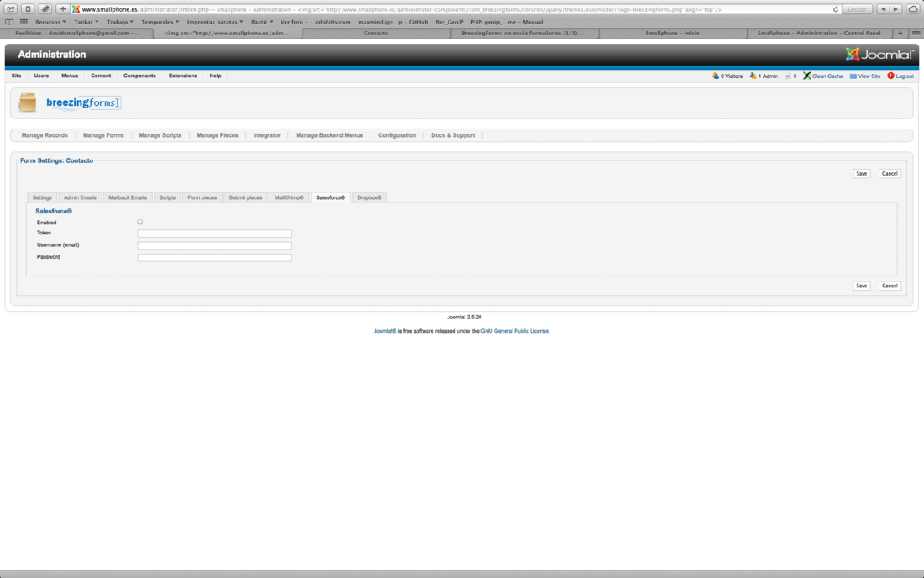Switch to the MailChimp tab
924x578 pixels.
(x=289, y=197)
